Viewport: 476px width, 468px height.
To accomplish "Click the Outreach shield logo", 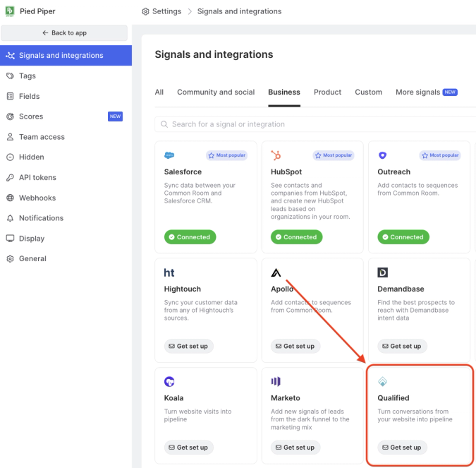I will (382, 155).
